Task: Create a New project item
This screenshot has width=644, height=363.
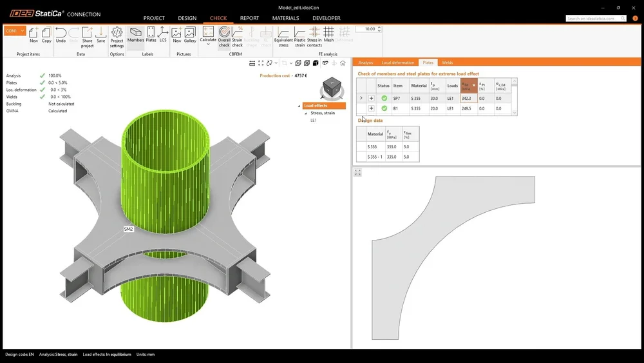Action: [33, 35]
